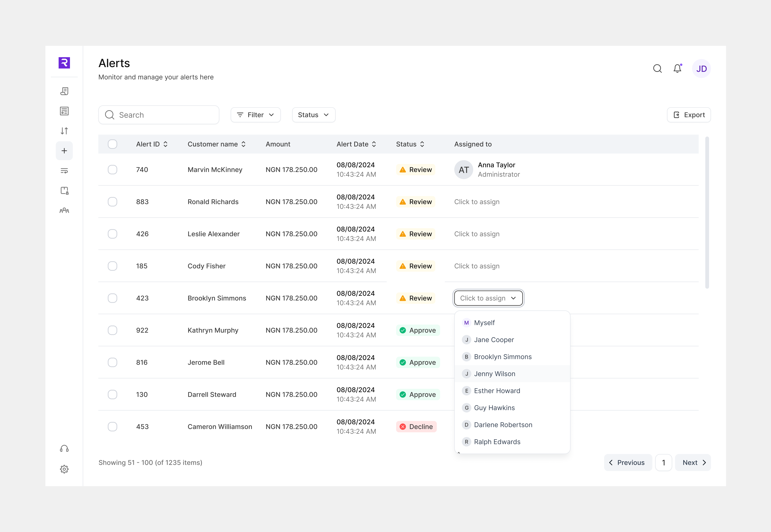Click the AT avatar for Anna Taylor
This screenshot has height=532, width=771.
tap(464, 170)
